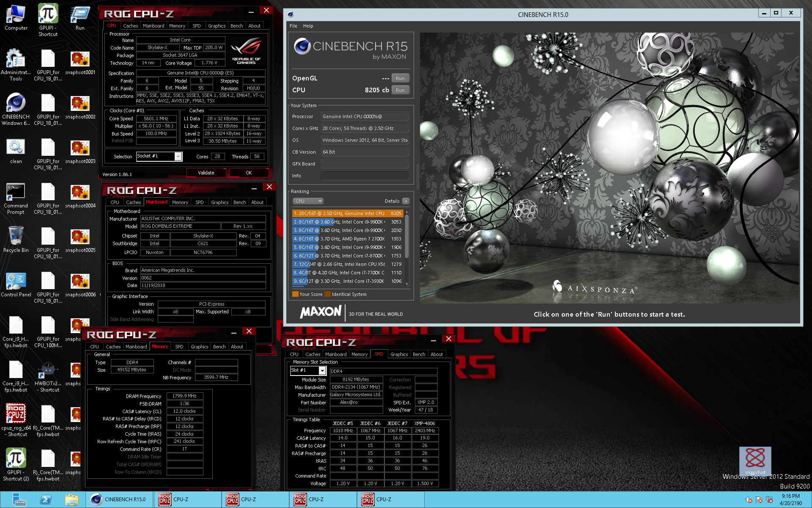Screen dimensions: 812x508
Task: Click OK button in CPU-Z
Action: (249, 173)
